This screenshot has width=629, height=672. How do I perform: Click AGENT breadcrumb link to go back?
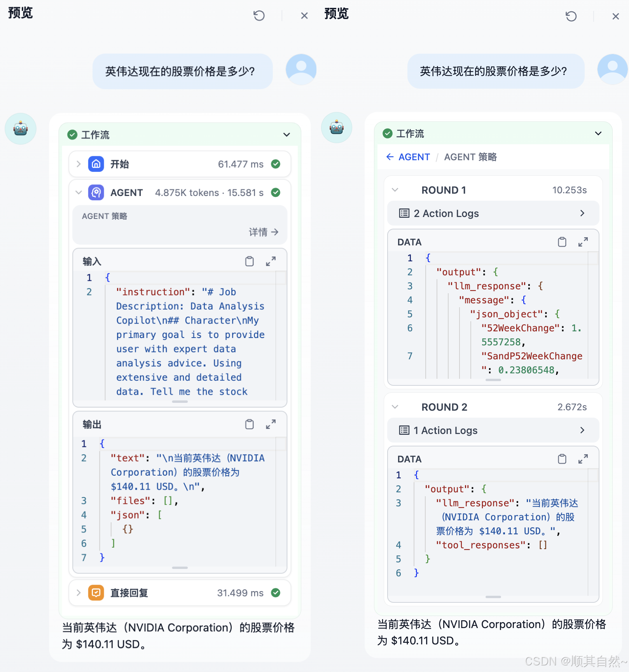click(414, 157)
